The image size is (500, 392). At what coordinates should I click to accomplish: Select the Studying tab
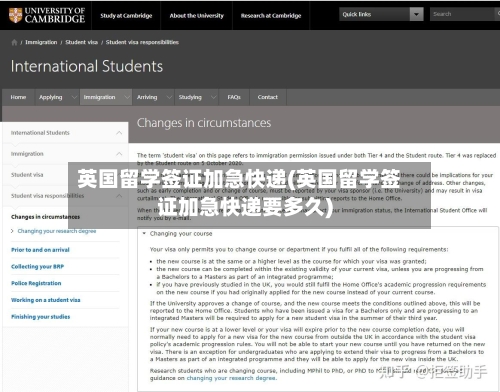tap(190, 97)
